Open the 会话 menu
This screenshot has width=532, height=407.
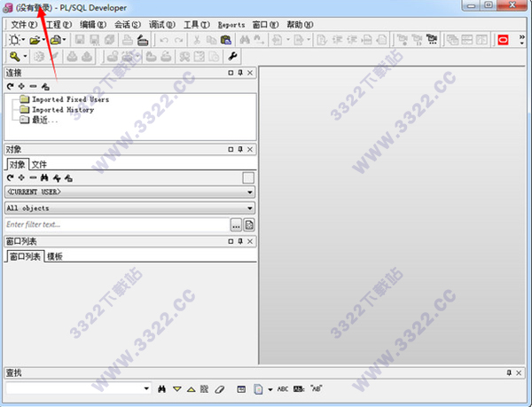[127, 25]
